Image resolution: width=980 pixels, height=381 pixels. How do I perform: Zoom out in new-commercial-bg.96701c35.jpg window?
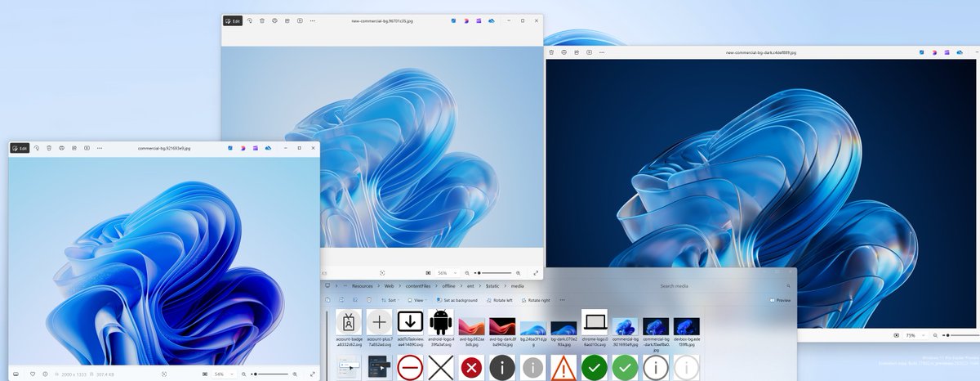click(x=467, y=272)
